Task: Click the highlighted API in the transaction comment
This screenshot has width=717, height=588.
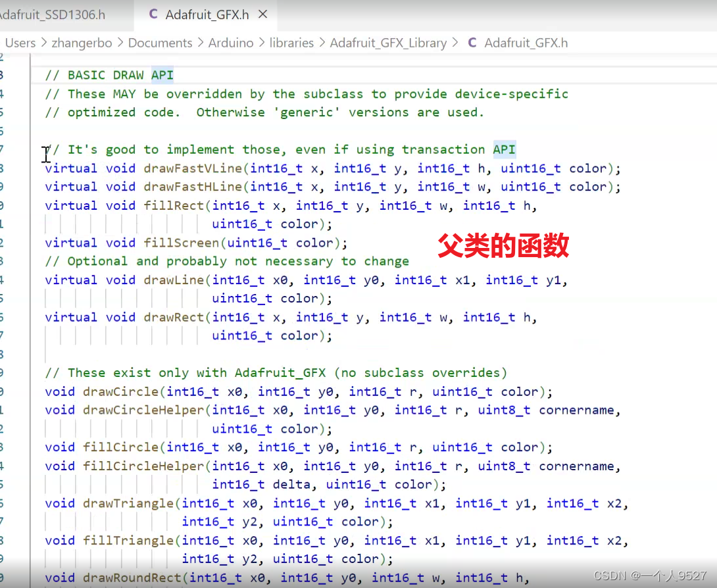Action: (504, 149)
